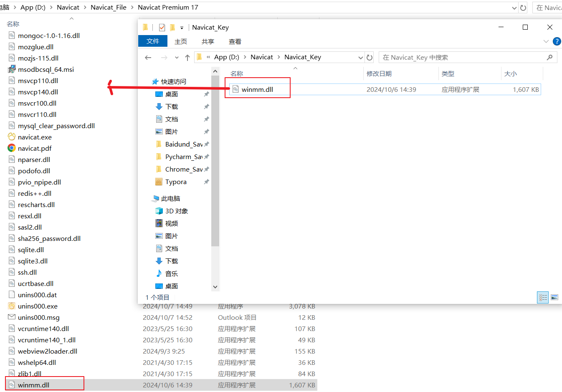The width and height of the screenshot is (562, 392).
Task: Refresh the background Navicat Premium 17 window
Action: point(523,8)
